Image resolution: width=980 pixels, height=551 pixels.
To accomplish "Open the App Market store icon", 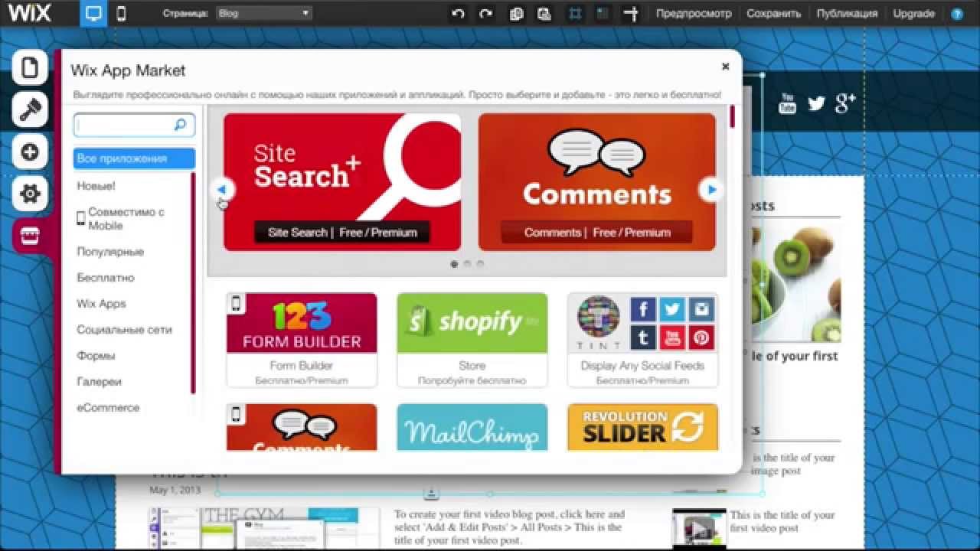I will (30, 236).
